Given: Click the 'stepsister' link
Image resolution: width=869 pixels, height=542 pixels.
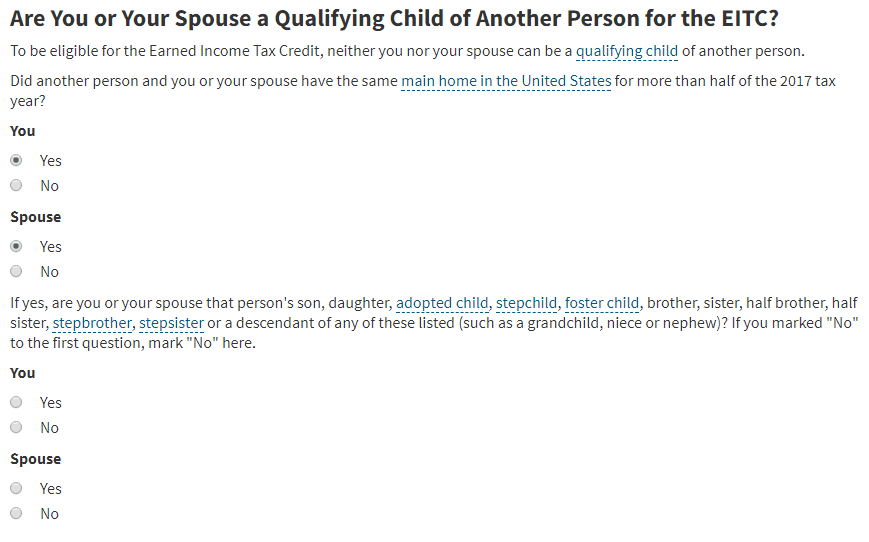Looking at the screenshot, I should tap(171, 323).
